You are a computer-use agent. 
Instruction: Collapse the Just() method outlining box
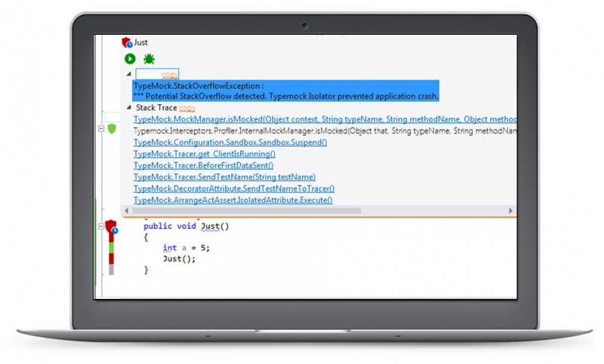pyautogui.click(x=101, y=226)
